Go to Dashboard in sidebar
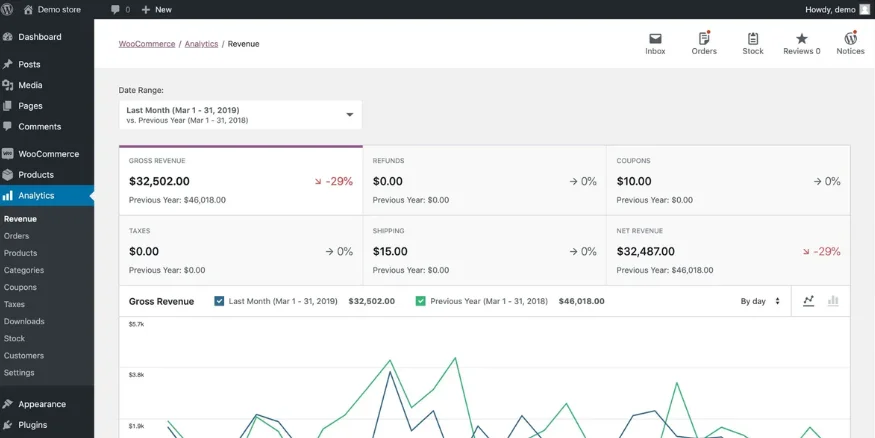The width and height of the screenshot is (875, 438). click(47, 37)
